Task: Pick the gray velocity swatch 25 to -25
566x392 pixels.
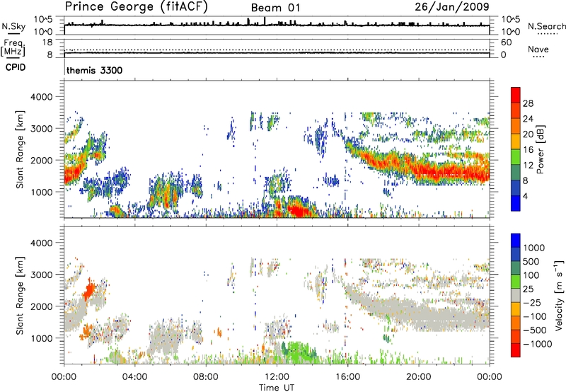Action: (516, 295)
